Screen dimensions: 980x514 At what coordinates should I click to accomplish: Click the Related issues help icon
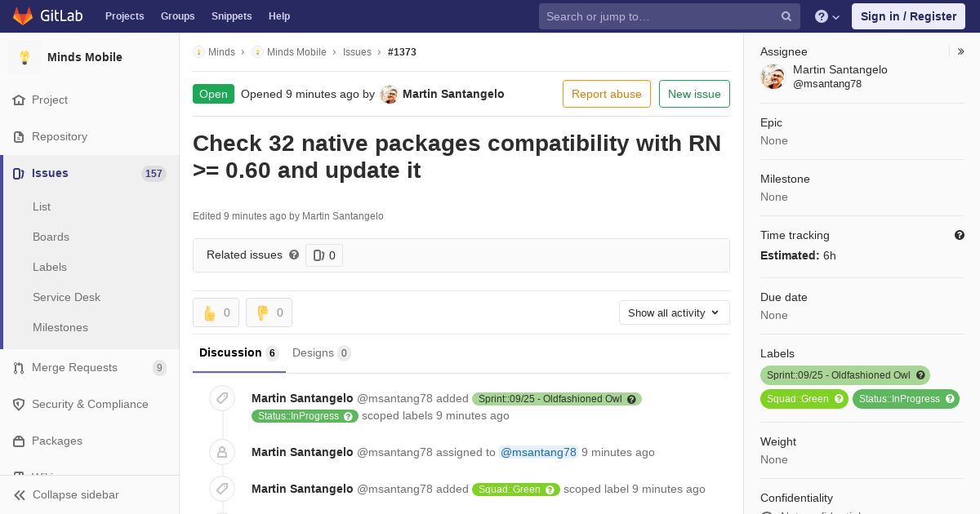point(294,255)
